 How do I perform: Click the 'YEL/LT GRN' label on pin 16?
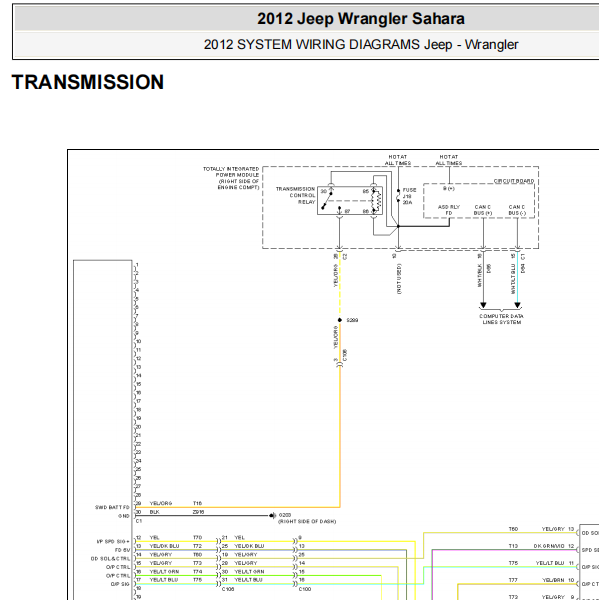(164, 571)
